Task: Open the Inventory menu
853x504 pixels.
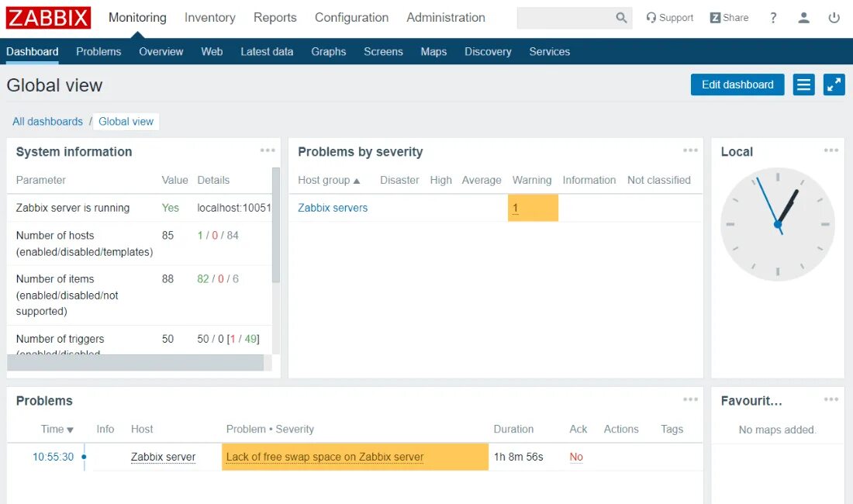Action: [x=210, y=17]
